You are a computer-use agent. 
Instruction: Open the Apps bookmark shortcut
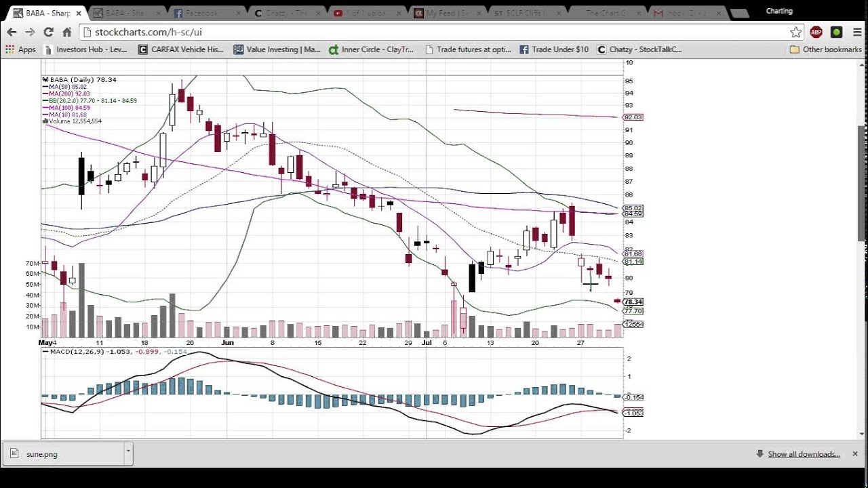[20, 49]
